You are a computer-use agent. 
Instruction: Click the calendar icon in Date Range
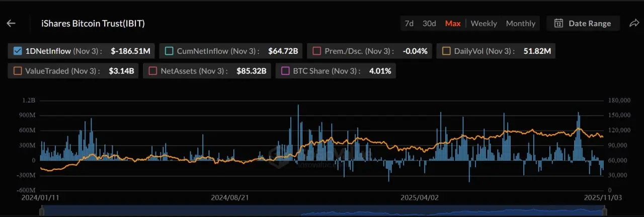[x=558, y=23]
